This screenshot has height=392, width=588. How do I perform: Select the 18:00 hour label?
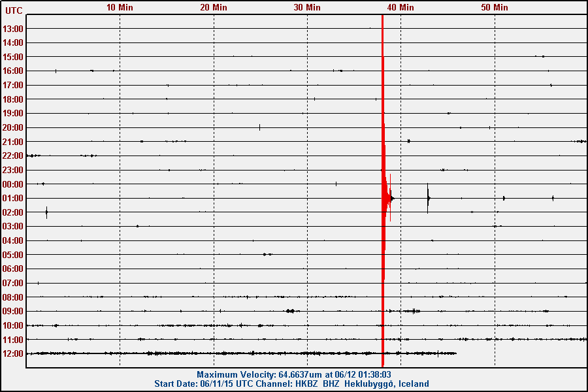pos(13,99)
